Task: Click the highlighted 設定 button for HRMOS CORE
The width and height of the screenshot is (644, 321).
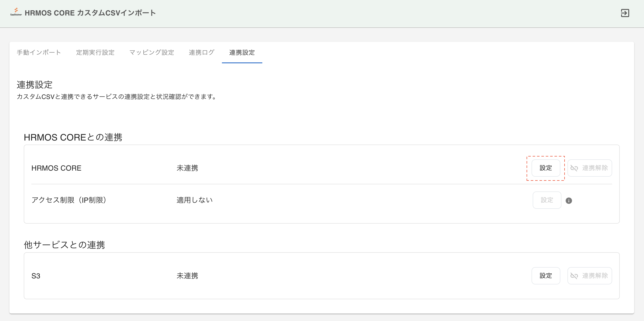Action: click(x=546, y=168)
